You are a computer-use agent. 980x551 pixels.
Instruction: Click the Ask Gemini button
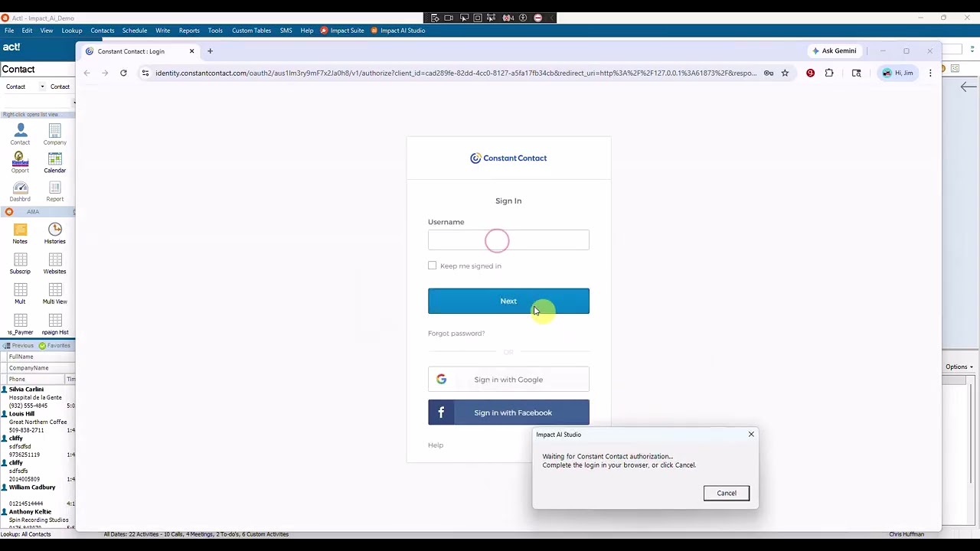[835, 51]
